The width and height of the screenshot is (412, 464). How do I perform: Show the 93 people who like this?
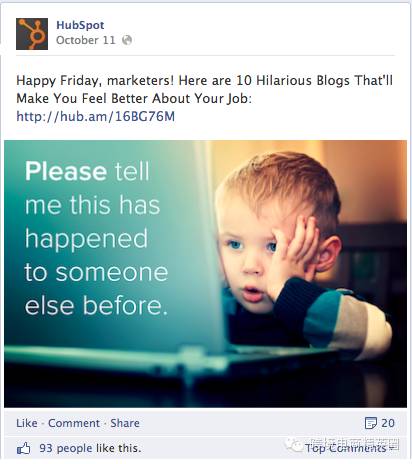pyautogui.click(x=90, y=448)
